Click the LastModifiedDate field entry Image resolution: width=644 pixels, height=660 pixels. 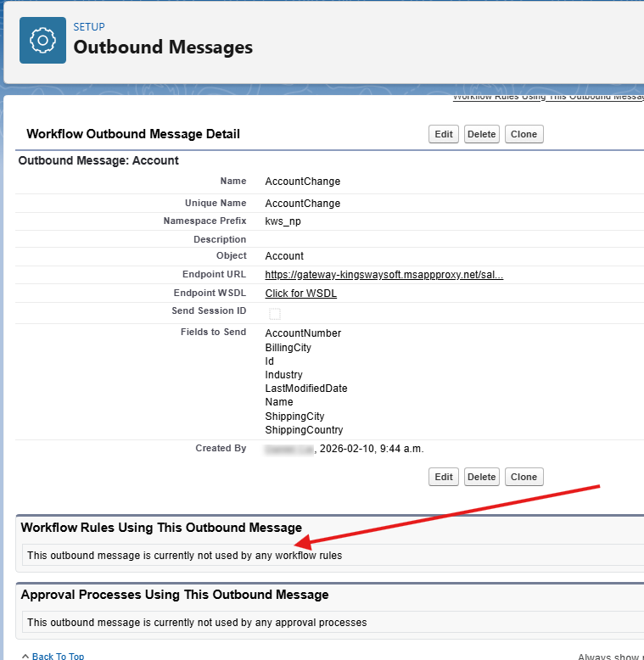click(305, 389)
